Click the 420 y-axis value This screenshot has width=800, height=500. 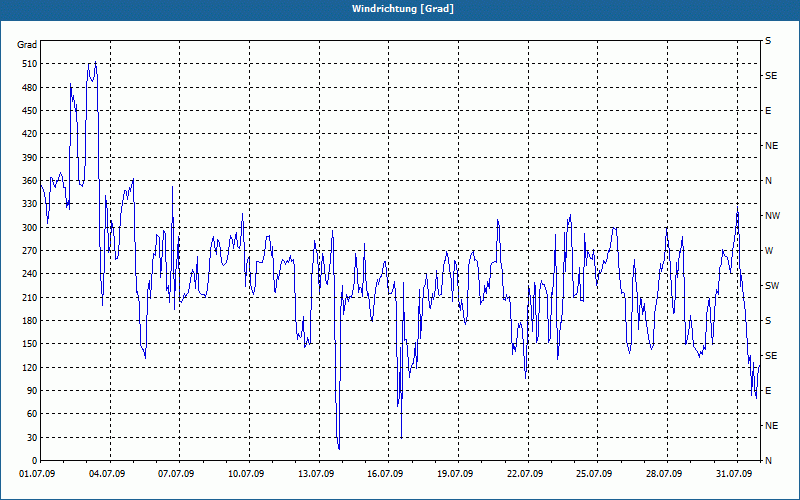(x=30, y=134)
